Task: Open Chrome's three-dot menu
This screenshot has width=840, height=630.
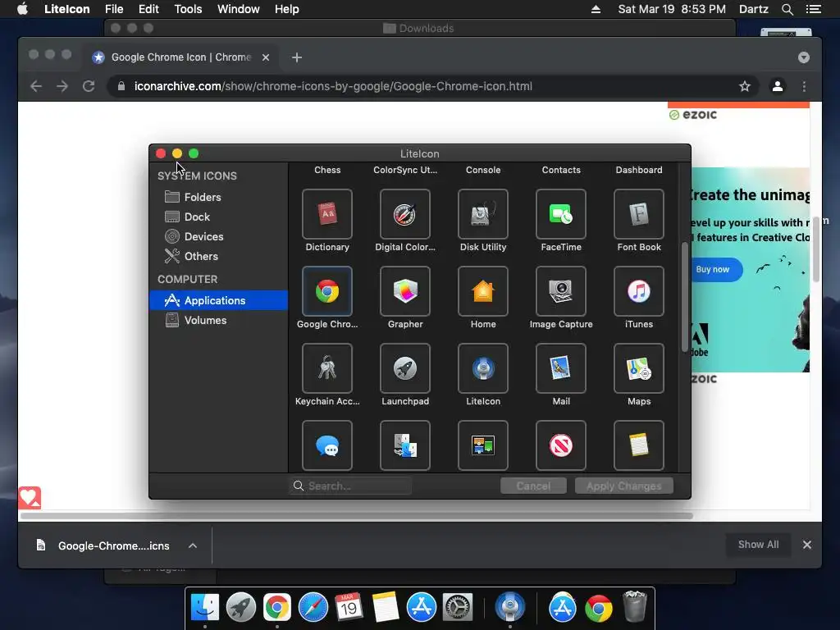Action: point(804,86)
